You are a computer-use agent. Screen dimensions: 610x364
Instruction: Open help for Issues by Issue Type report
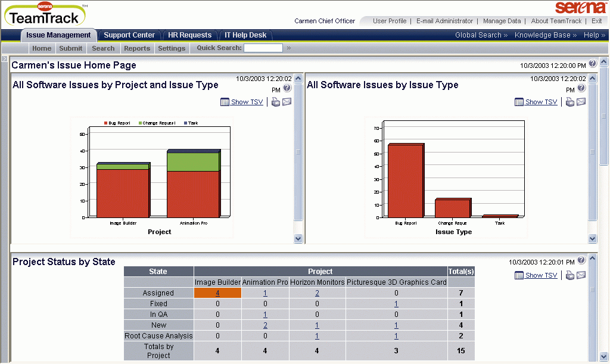pyautogui.click(x=581, y=88)
